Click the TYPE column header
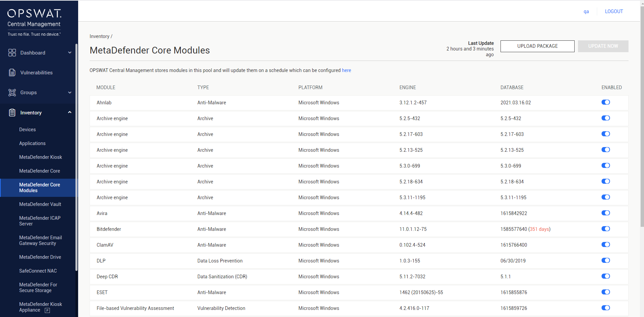This screenshot has height=317, width=644. (203, 87)
